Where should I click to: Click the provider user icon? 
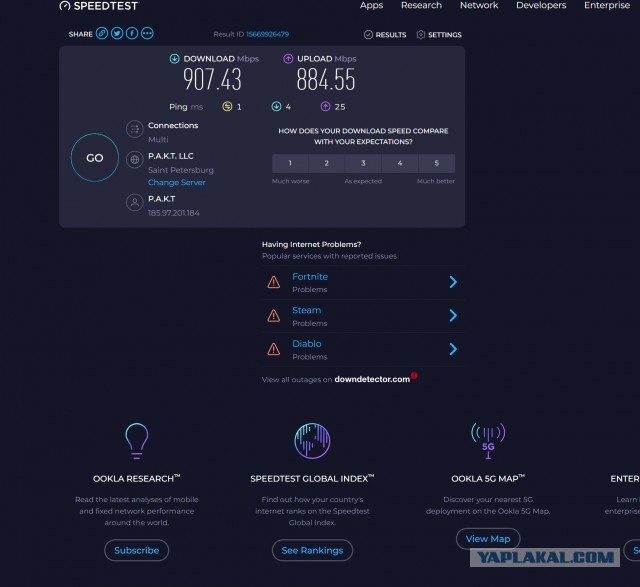click(135, 202)
